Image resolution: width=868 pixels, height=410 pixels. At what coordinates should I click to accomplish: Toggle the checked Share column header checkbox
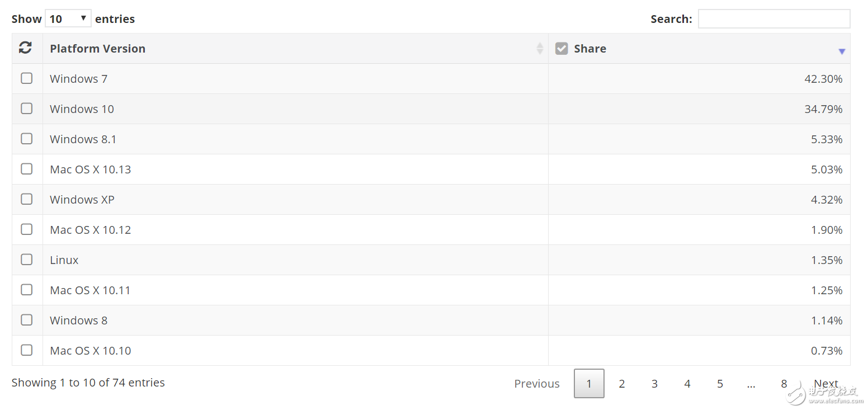(x=562, y=49)
